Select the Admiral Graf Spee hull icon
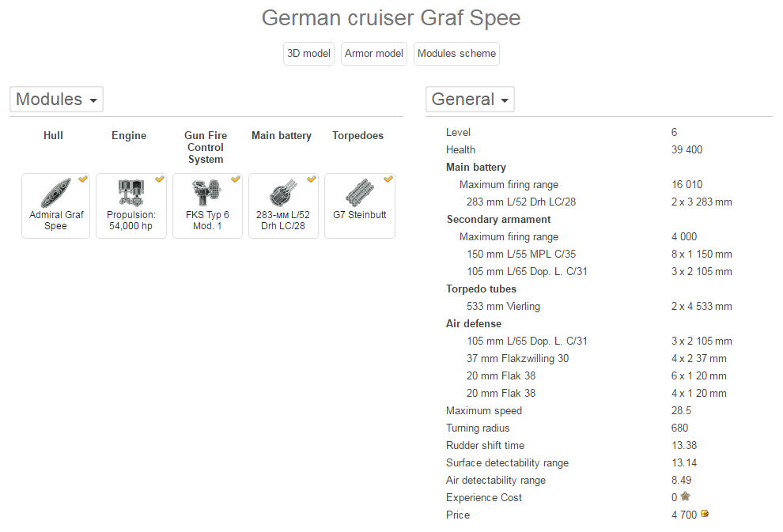783x532 pixels. click(x=56, y=193)
